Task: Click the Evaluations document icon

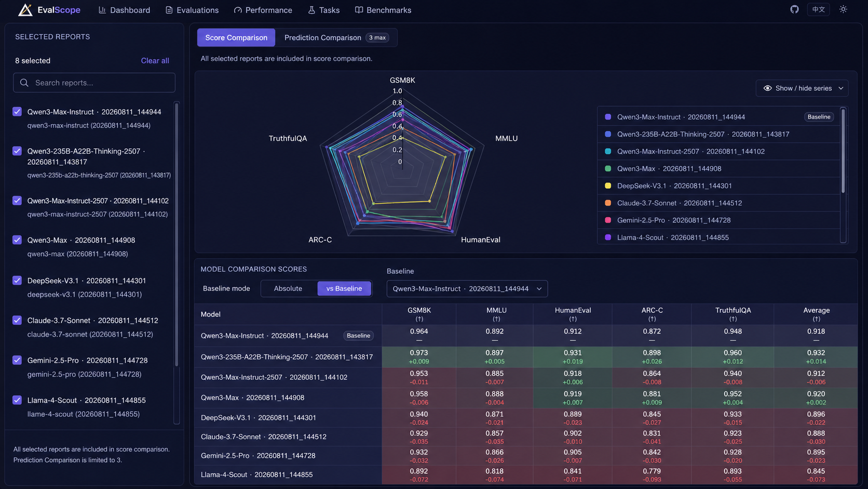Action: (169, 10)
